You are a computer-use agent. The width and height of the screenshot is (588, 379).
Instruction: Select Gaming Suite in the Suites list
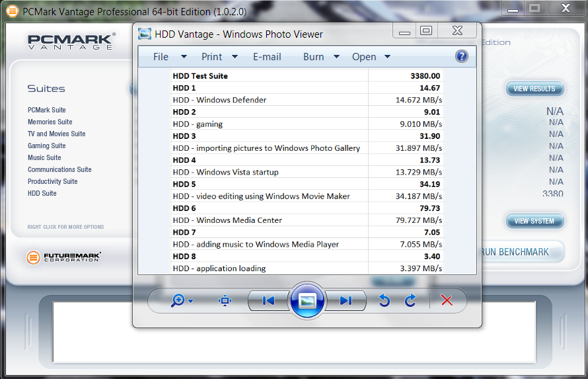(46, 146)
